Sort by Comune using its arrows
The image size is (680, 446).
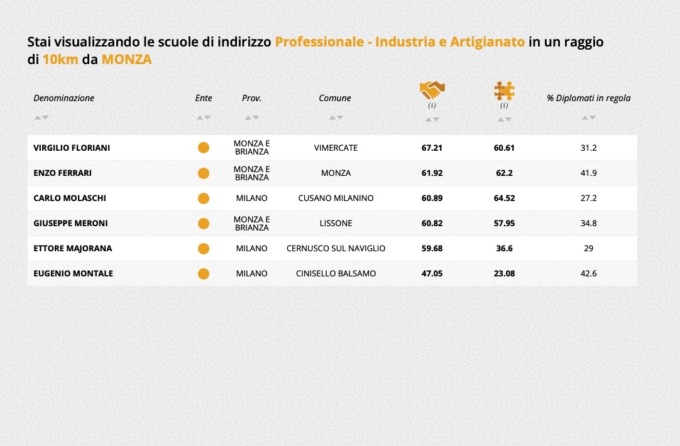tap(336, 118)
